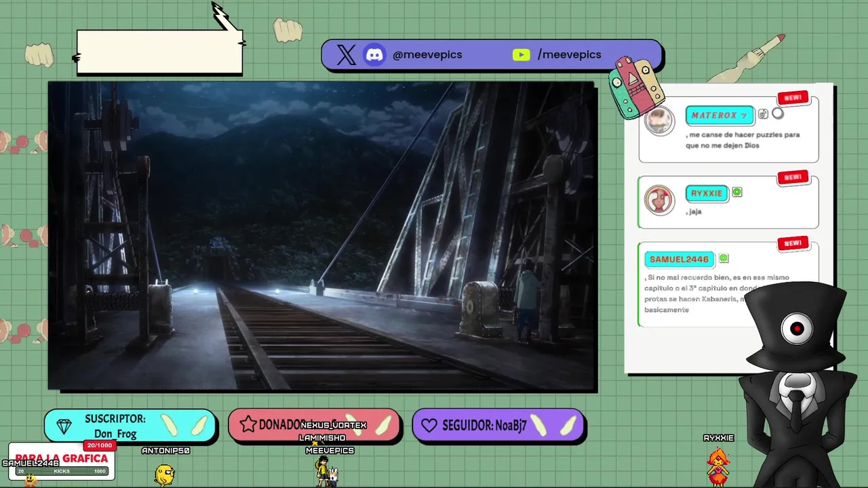Click the NEW! tag on SAMUEL2446's message
The height and width of the screenshot is (488, 868).
[x=793, y=243]
